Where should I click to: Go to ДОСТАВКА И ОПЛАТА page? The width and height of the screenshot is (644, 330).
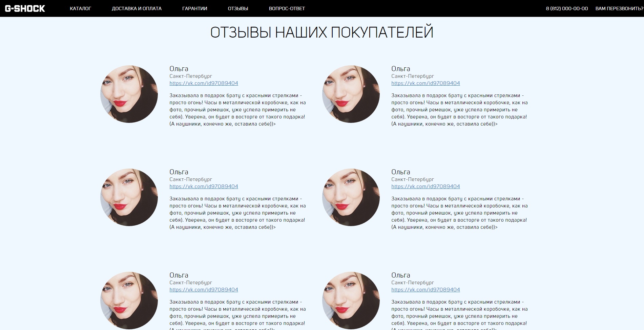pyautogui.click(x=137, y=8)
